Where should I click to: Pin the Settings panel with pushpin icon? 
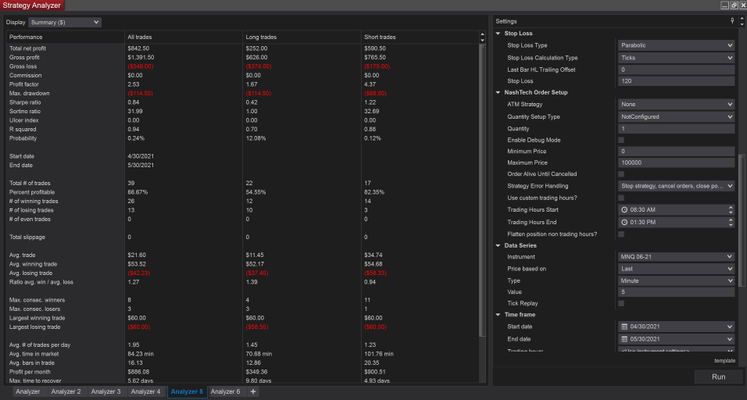[x=734, y=20]
